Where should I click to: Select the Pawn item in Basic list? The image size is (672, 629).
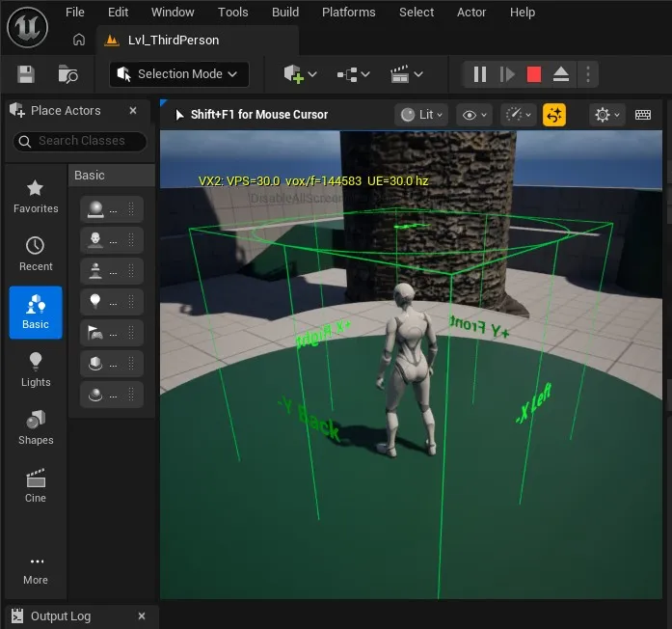point(112,271)
